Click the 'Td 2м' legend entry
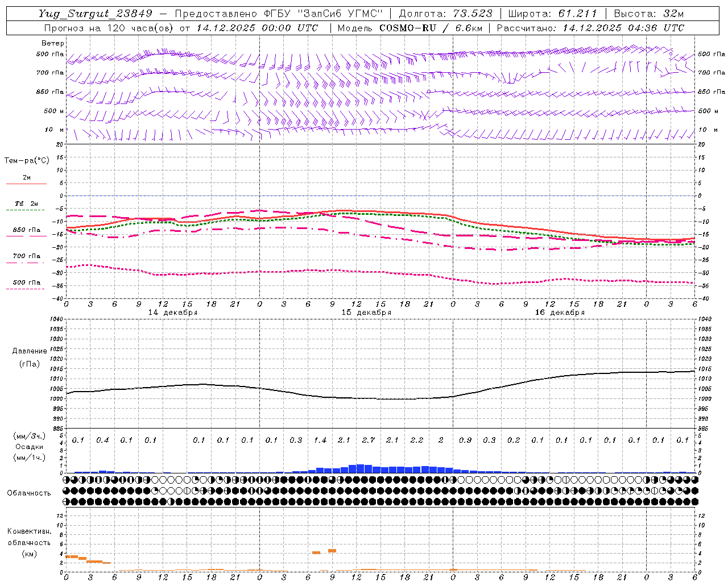This screenshot has width=728, height=582. pyautogui.click(x=27, y=203)
